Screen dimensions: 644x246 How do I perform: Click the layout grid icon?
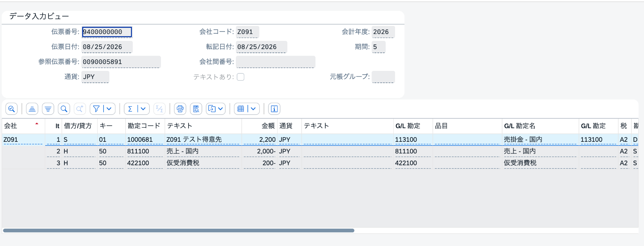click(241, 109)
